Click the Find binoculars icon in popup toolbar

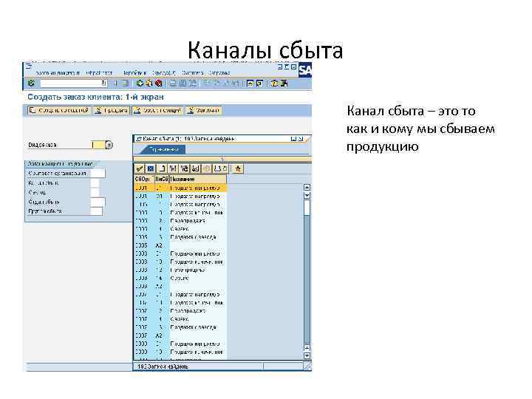173,168
